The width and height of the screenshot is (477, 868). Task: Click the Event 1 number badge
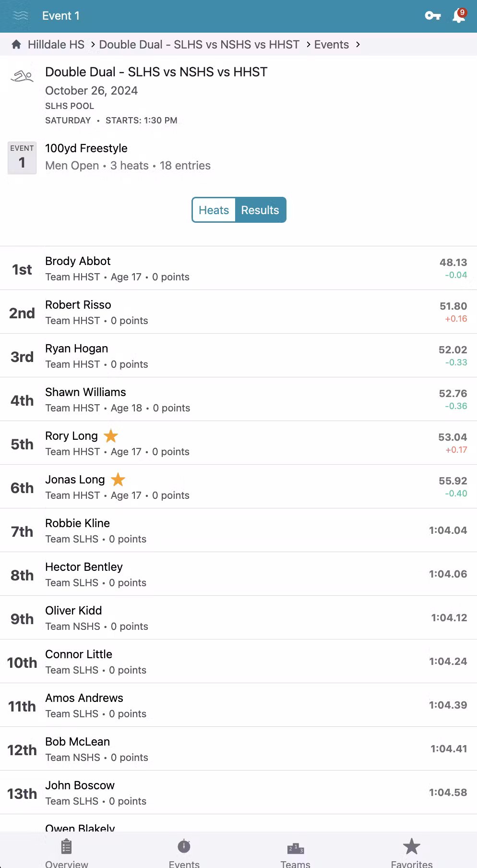(x=22, y=157)
